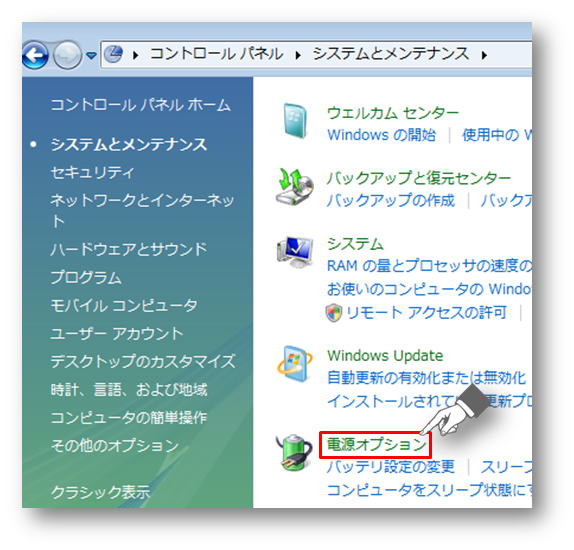Open the 電源オプション link
This screenshot has width=574, height=550.
376,445
